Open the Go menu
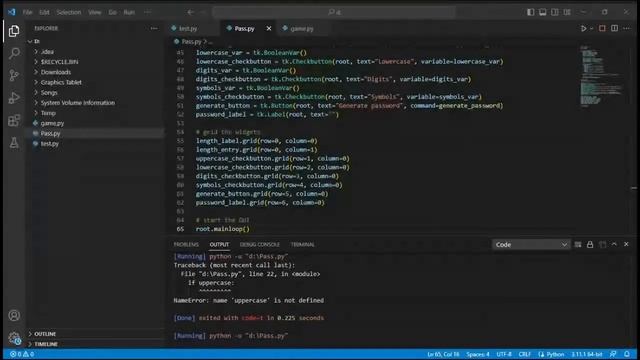 (x=112, y=12)
